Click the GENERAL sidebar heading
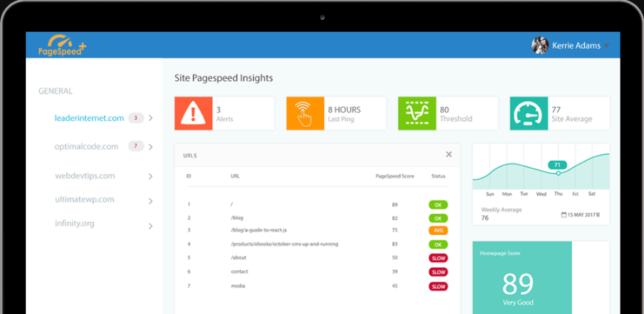644x314 pixels. click(55, 91)
